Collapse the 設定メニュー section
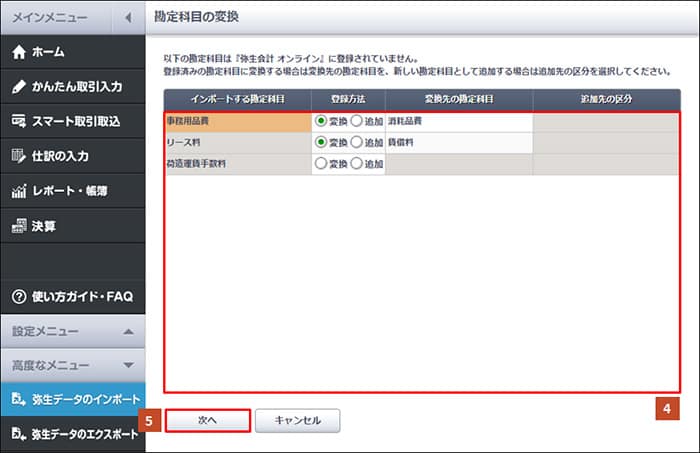This screenshot has width=700, height=453. pos(127,331)
